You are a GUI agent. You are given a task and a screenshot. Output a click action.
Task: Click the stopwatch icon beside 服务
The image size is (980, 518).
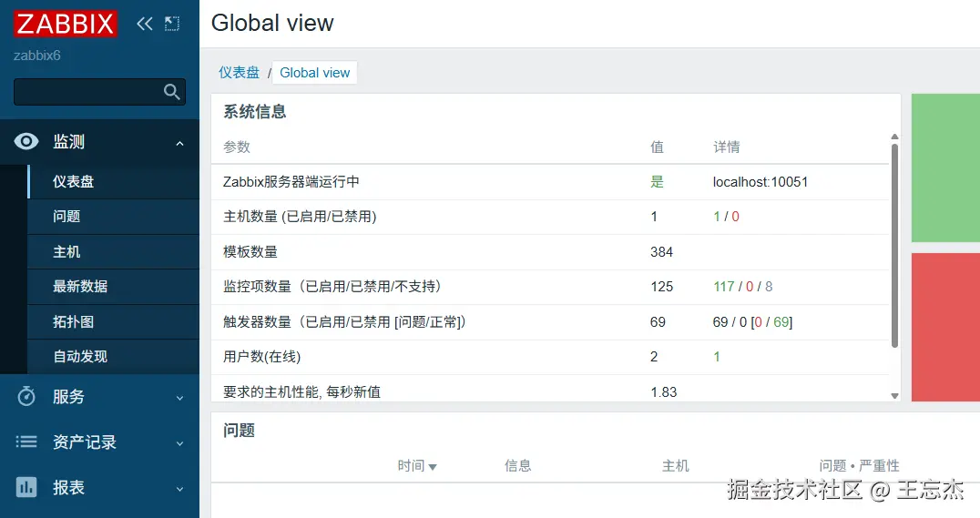coord(26,396)
